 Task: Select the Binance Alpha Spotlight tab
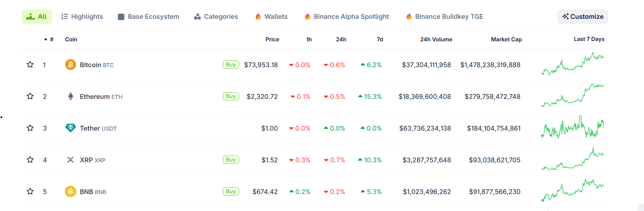pos(347,17)
